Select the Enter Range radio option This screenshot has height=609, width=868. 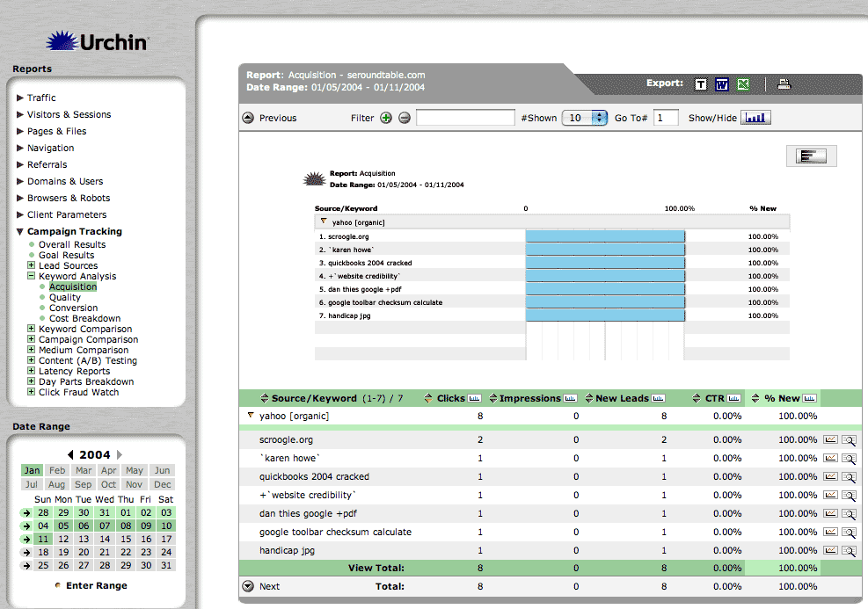pyautogui.click(x=57, y=585)
